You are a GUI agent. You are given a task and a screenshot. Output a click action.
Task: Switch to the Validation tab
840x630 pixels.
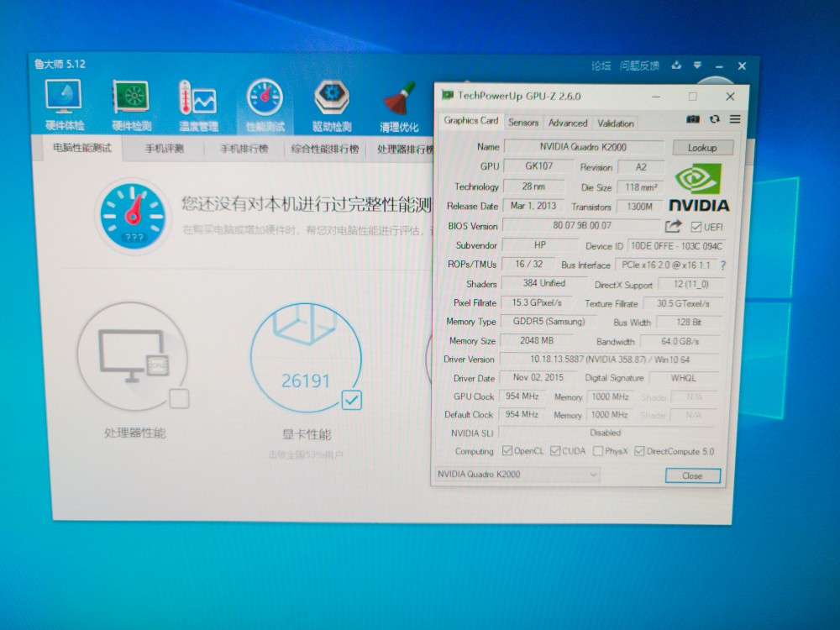616,123
